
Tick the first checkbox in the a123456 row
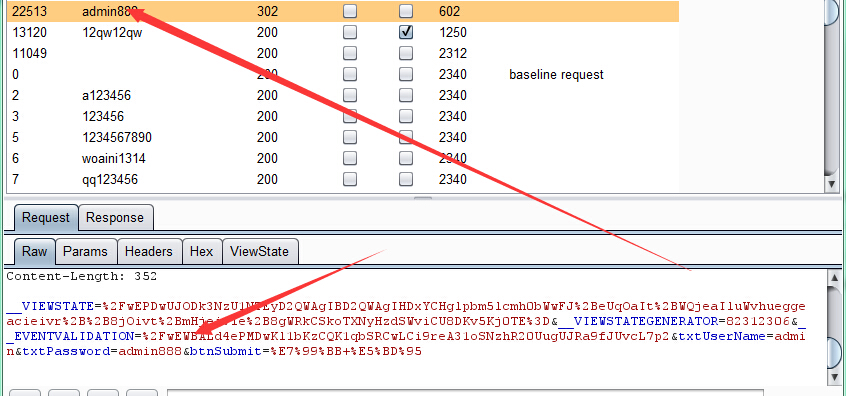350,95
